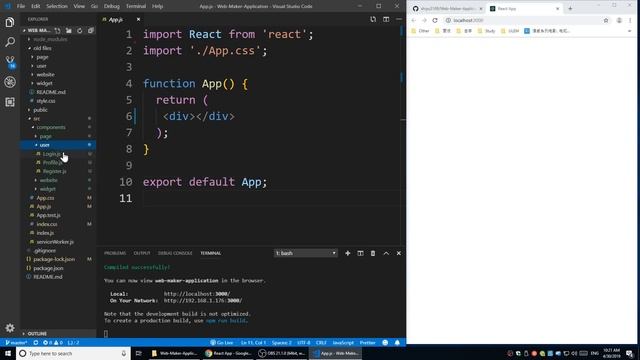640x360 pixels.
Task: Open Login.js in the Explorer
Action: tap(52, 154)
